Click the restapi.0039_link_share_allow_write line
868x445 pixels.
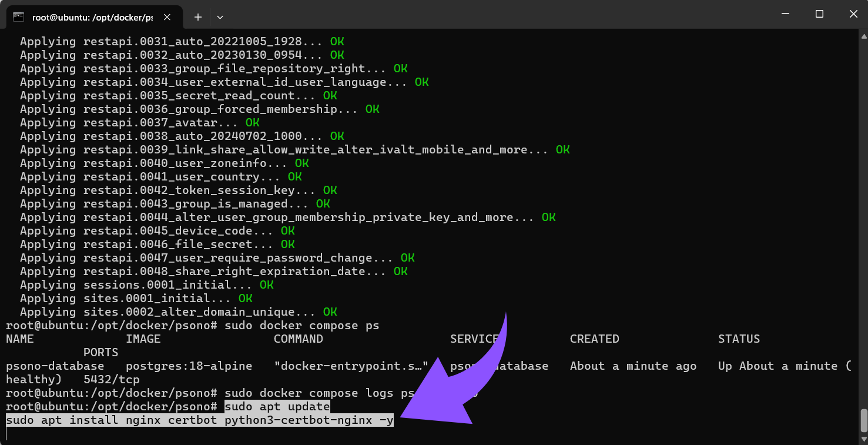pyautogui.click(x=294, y=150)
